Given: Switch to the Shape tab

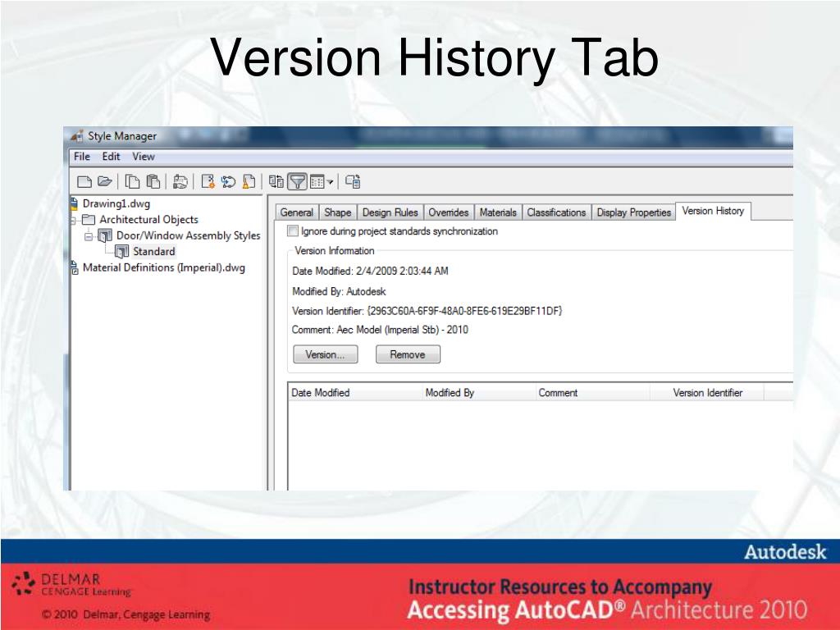Looking at the screenshot, I should pos(337,212).
